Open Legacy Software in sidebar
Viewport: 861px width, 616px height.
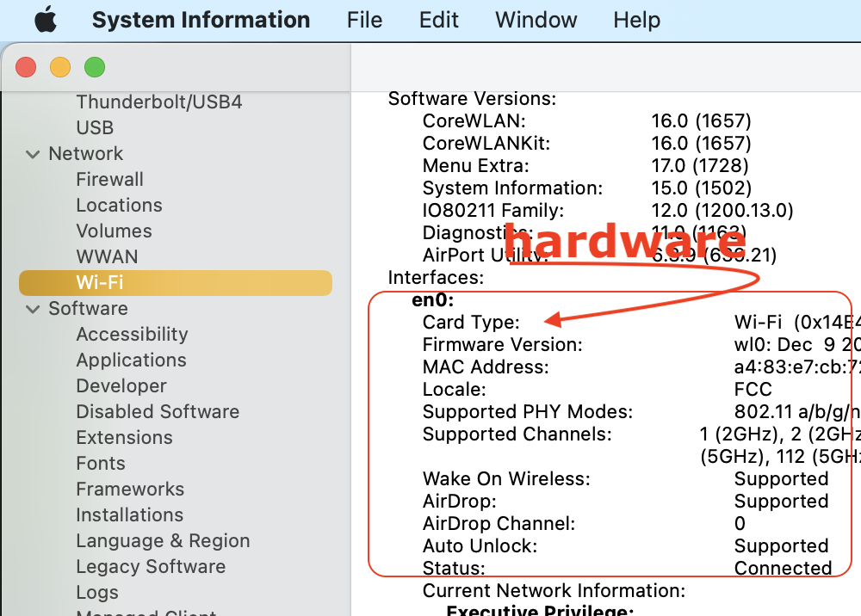point(151,566)
